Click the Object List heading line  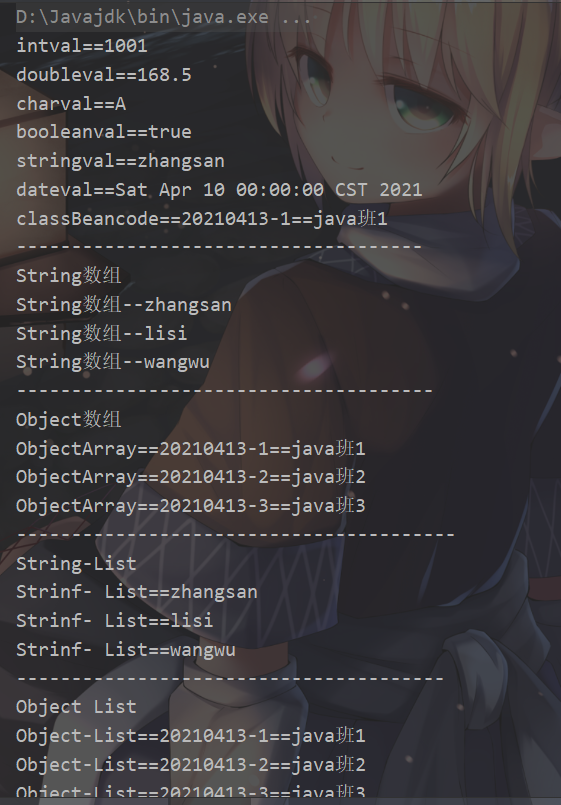[76, 707]
